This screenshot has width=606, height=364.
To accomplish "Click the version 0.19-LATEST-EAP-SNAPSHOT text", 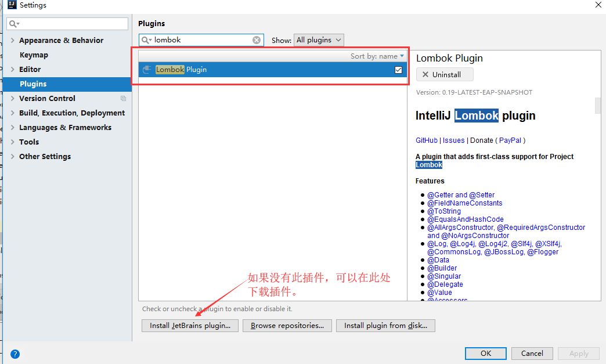I will coord(474,92).
